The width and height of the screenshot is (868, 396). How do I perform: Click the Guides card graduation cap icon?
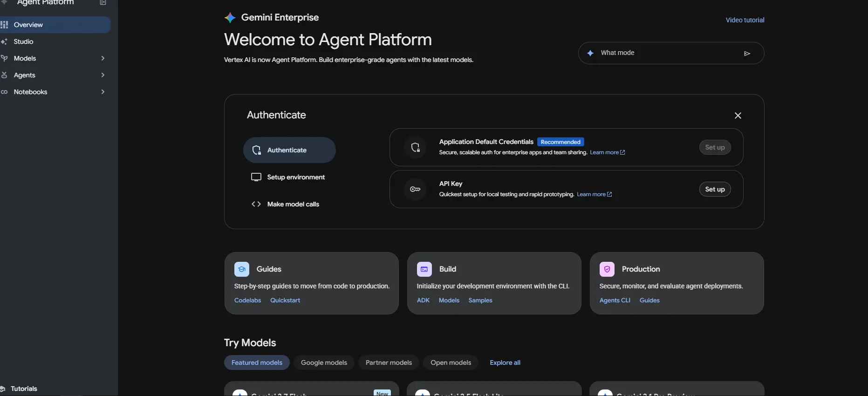coord(242,269)
